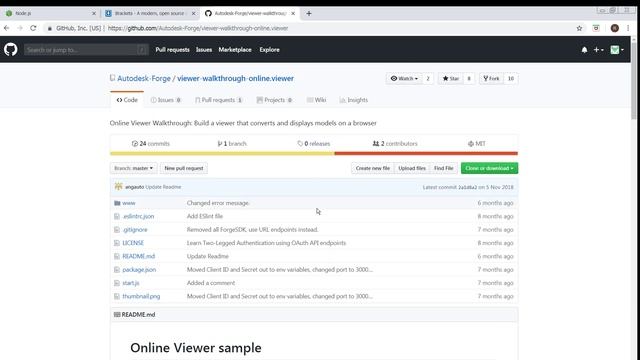Select the Projects tab
The width and height of the screenshot is (640, 360).
pyautogui.click(x=274, y=100)
